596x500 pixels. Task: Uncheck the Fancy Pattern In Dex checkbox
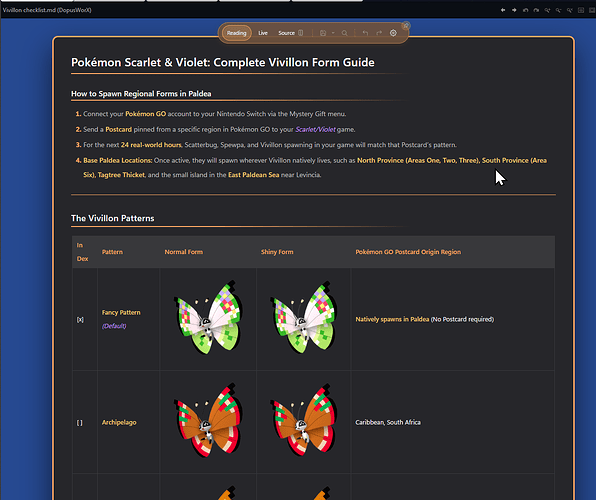tap(80, 319)
